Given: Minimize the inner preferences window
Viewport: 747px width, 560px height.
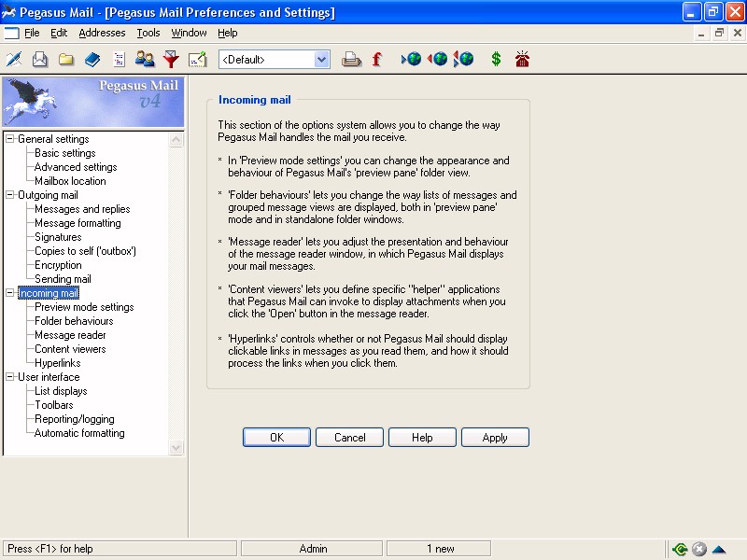Looking at the screenshot, I should (x=701, y=33).
